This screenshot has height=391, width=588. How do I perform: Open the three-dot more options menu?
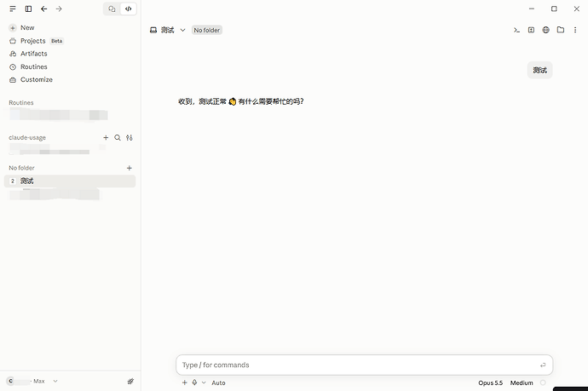pyautogui.click(x=575, y=30)
